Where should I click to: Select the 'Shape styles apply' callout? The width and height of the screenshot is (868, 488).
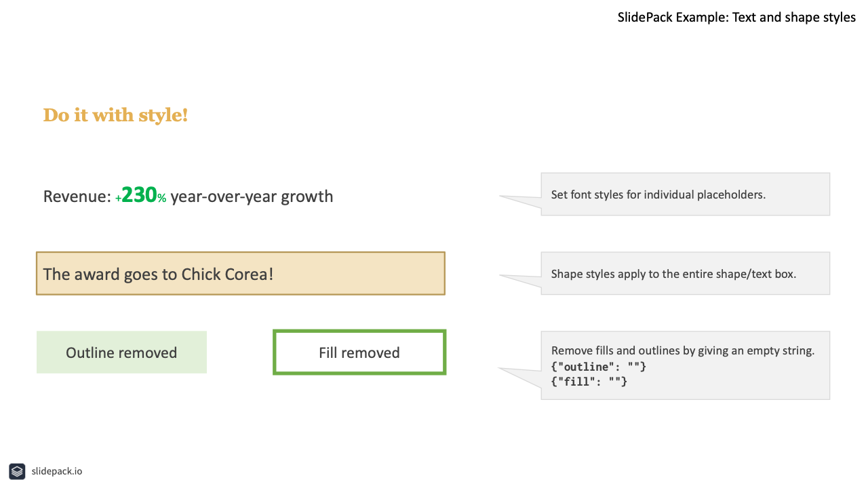tap(685, 274)
